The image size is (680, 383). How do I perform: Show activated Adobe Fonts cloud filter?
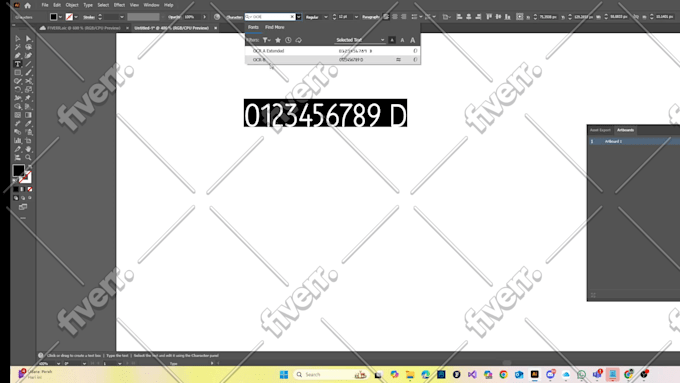pos(299,40)
